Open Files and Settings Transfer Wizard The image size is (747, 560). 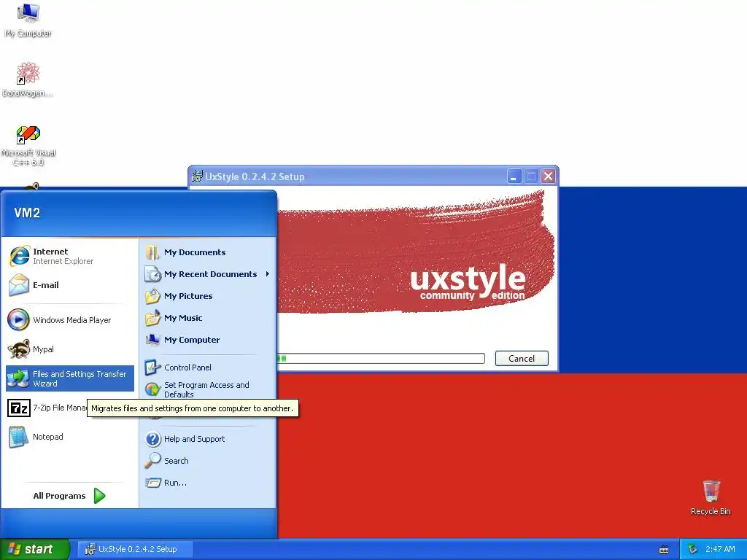(x=70, y=378)
